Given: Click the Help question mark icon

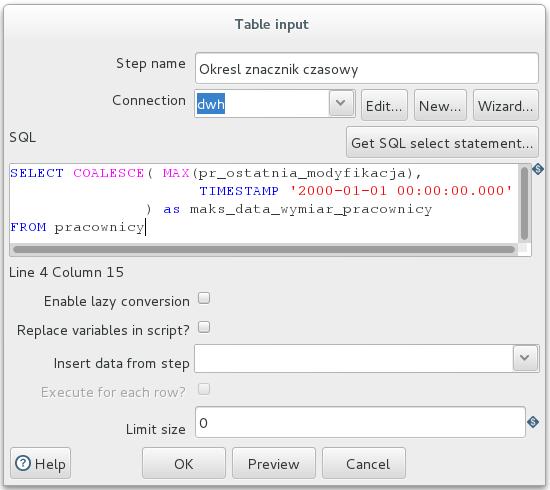Looking at the screenshot, I should [x=23, y=463].
